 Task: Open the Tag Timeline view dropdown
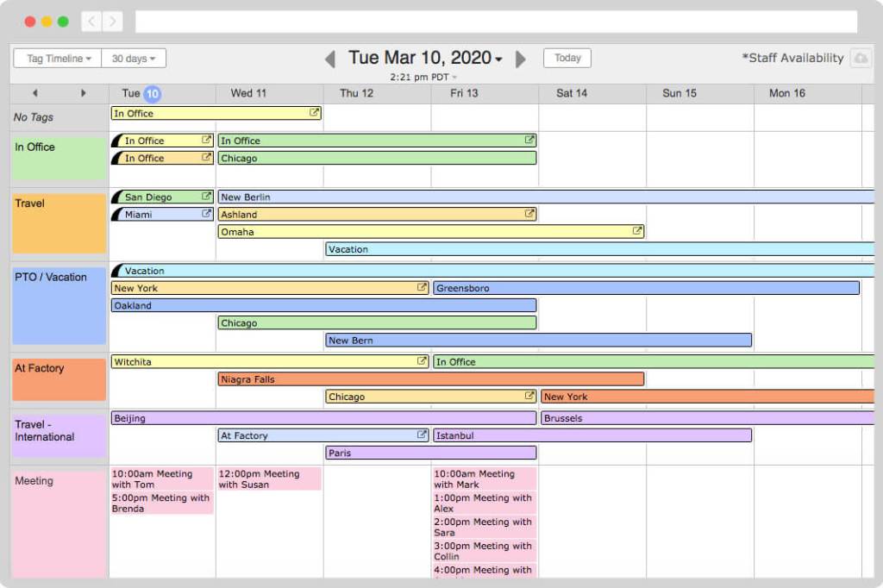[x=58, y=59]
